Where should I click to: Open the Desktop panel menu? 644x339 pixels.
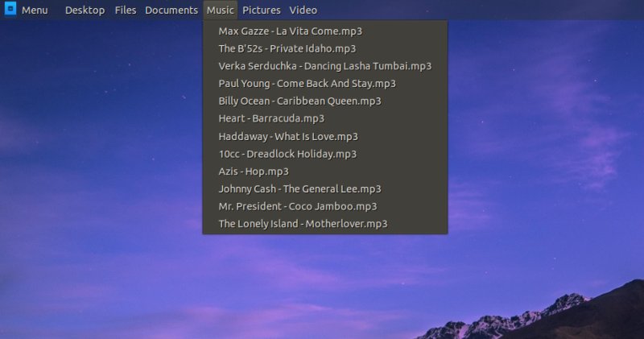(85, 10)
